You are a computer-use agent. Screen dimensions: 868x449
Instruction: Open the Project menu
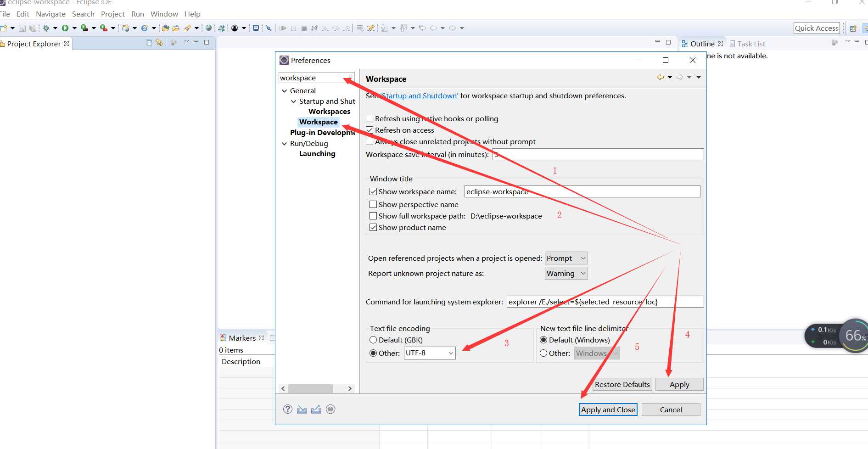coord(113,14)
